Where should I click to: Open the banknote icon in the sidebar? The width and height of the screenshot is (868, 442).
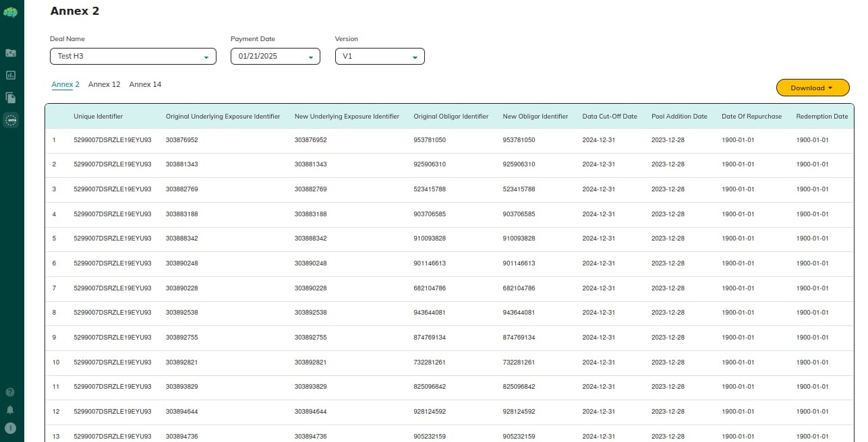coord(11,53)
